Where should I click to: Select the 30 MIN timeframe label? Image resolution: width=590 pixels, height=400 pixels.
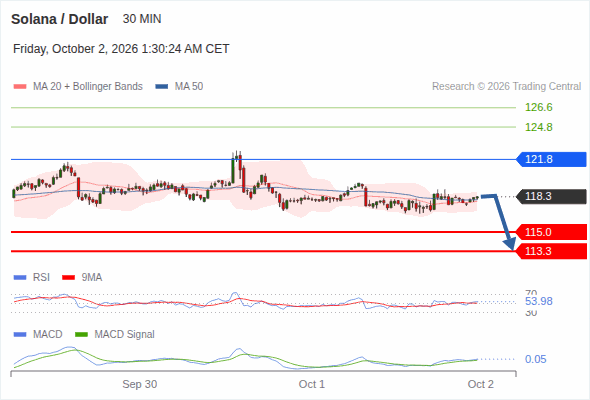coord(142,19)
